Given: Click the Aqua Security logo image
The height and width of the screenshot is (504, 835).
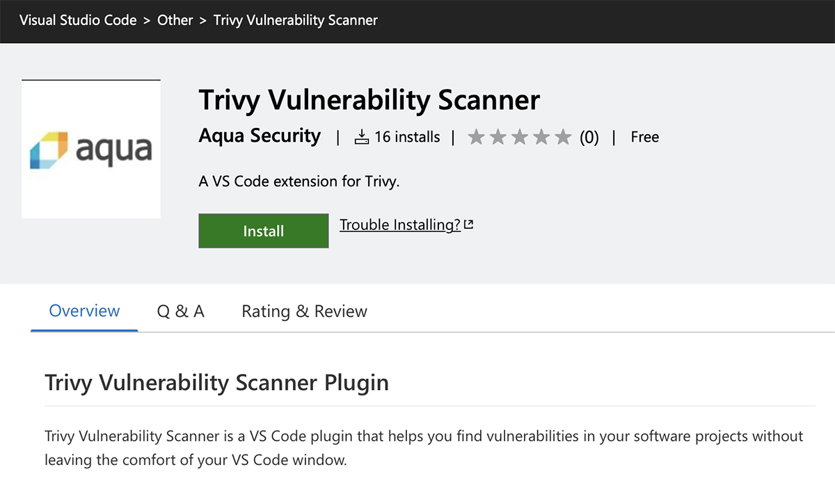Looking at the screenshot, I should [x=91, y=149].
